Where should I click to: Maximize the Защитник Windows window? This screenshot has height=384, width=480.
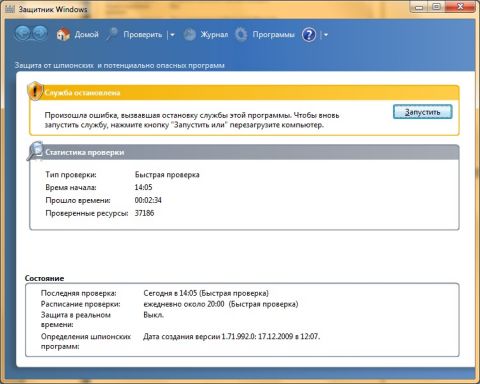[x=436, y=7]
